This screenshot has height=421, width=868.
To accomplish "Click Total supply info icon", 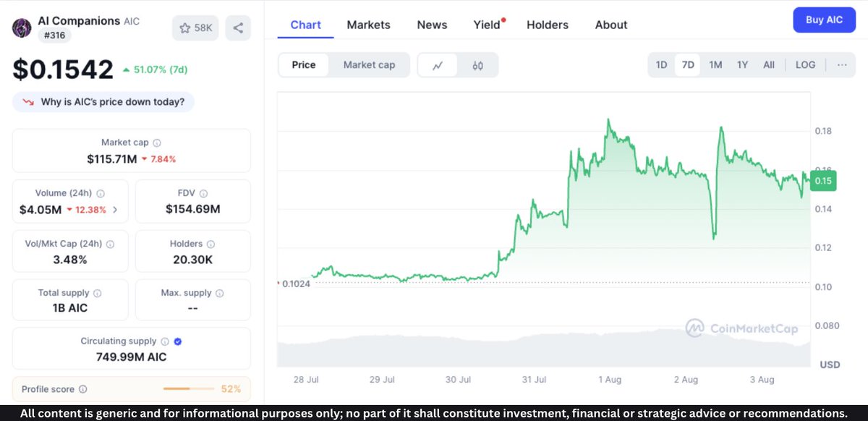I will [x=98, y=293].
